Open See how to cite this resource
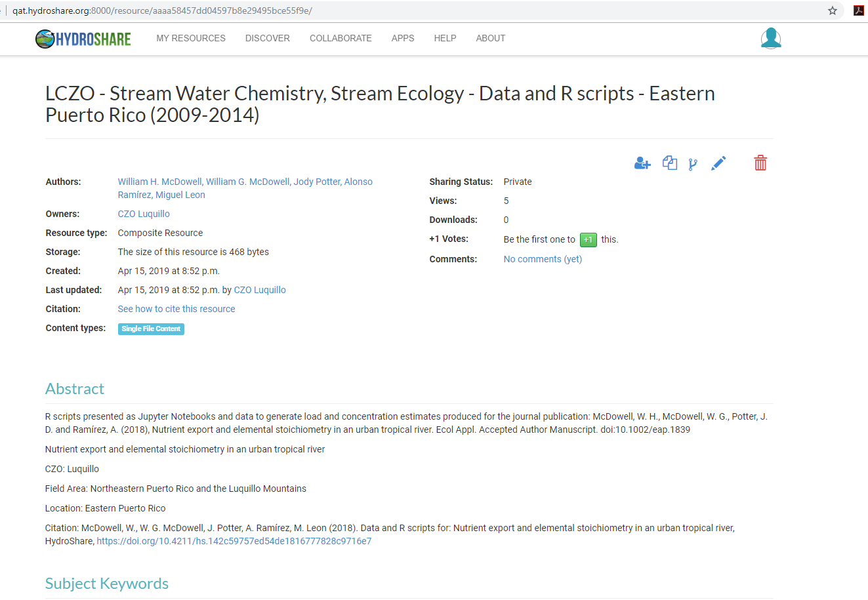This screenshot has height=600, width=868. [x=176, y=308]
